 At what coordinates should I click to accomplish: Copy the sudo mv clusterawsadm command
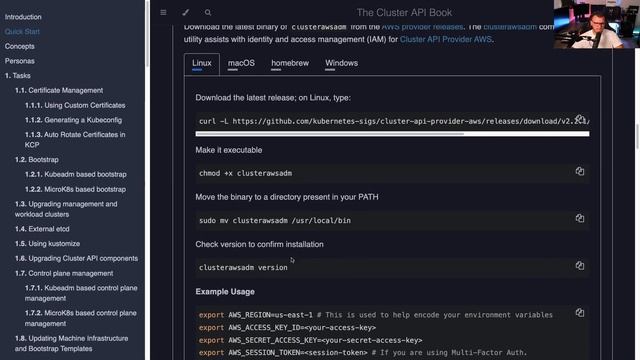(x=580, y=218)
